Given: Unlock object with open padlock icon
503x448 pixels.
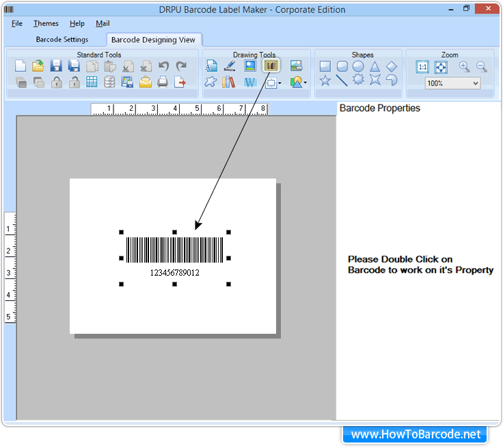Looking at the screenshot, I should (x=74, y=82).
